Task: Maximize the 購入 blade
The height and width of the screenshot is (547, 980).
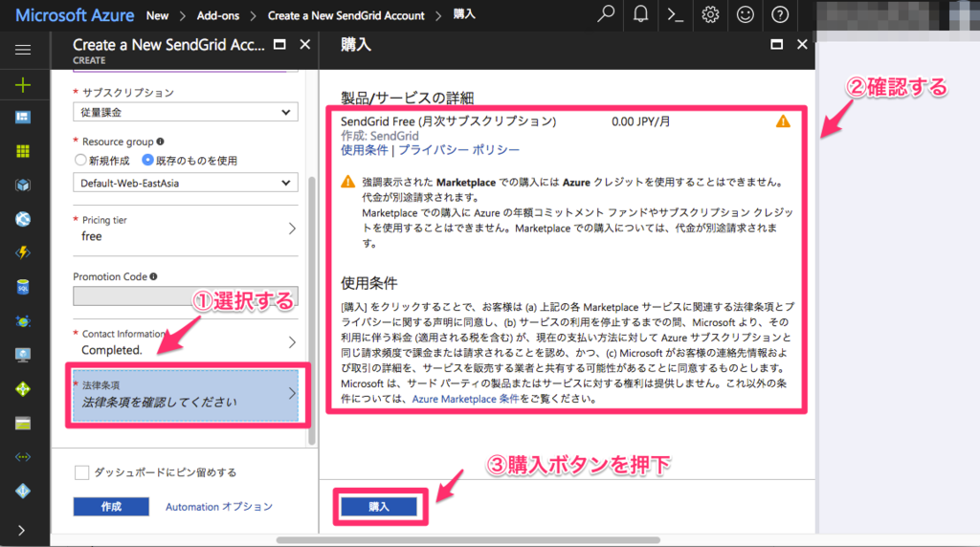Action: 777,44
